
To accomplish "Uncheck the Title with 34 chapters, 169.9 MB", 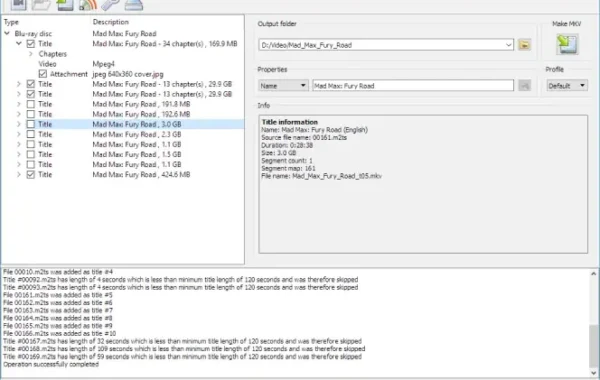I will 31,44.
